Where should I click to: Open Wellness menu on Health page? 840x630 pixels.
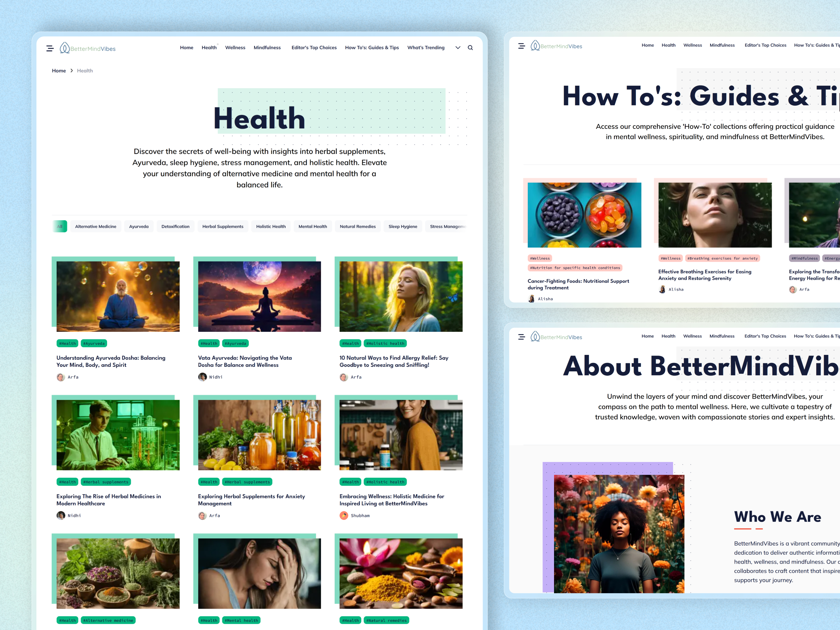click(235, 48)
